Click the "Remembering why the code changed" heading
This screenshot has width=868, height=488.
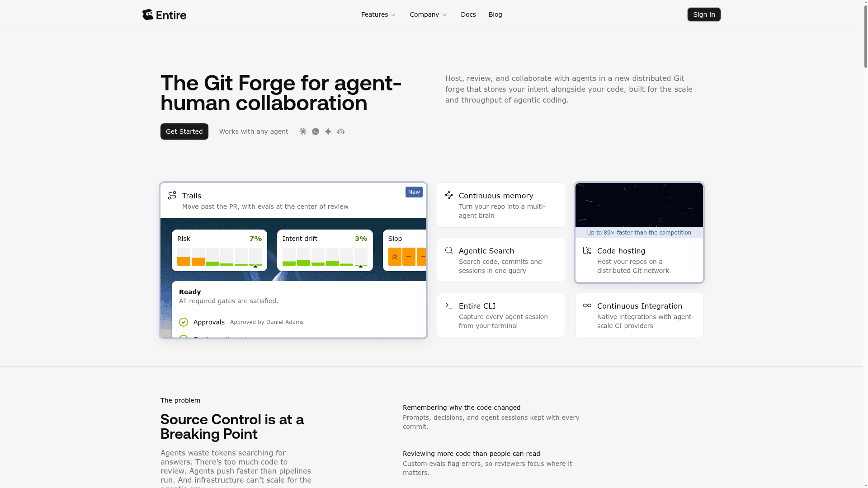[x=462, y=408]
